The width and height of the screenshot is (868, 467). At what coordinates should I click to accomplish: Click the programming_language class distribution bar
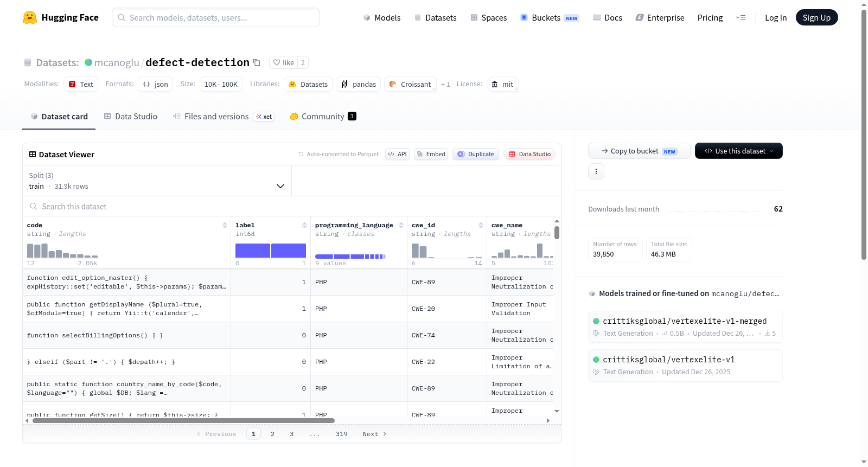[350, 256]
